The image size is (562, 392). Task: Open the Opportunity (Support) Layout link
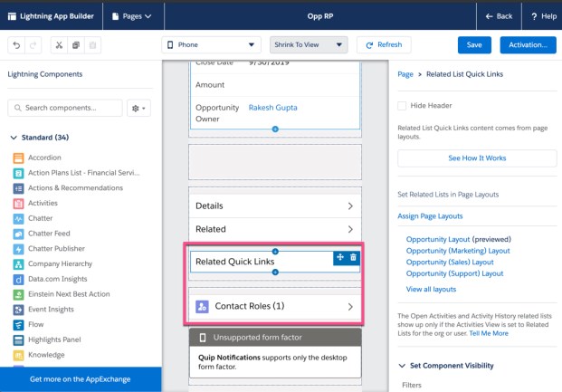454,273
